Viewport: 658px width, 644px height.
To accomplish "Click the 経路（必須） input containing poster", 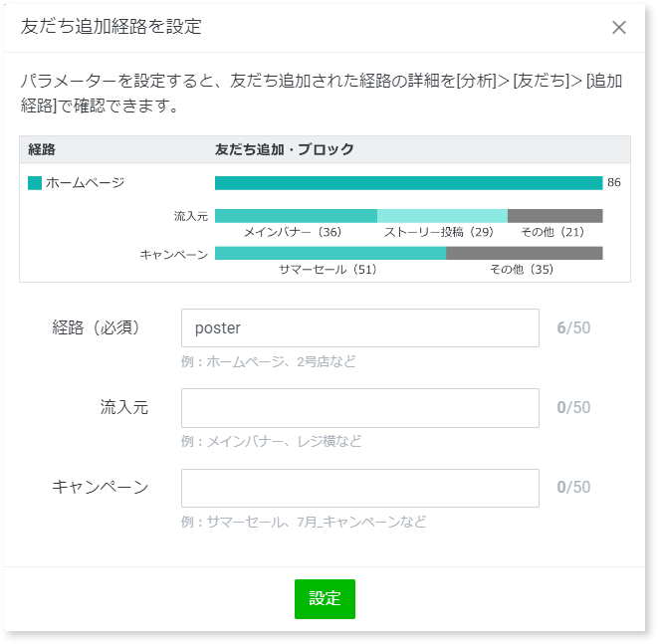I will [359, 327].
